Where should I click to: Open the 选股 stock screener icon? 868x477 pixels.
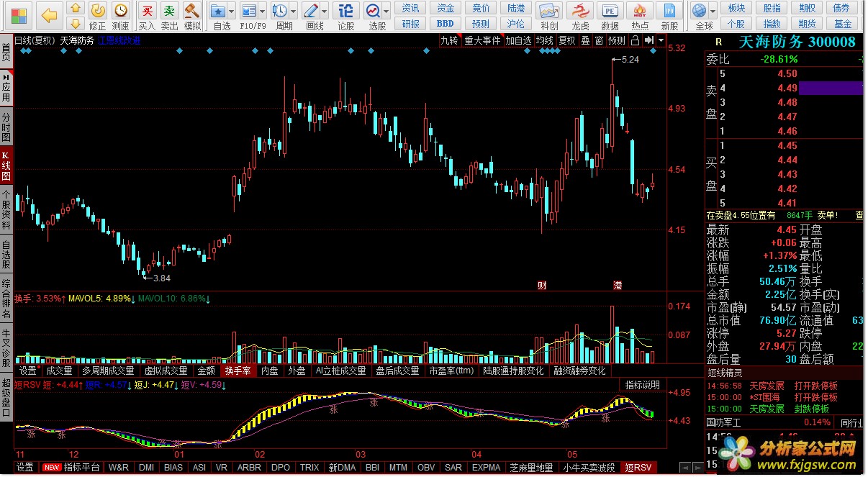[373, 11]
